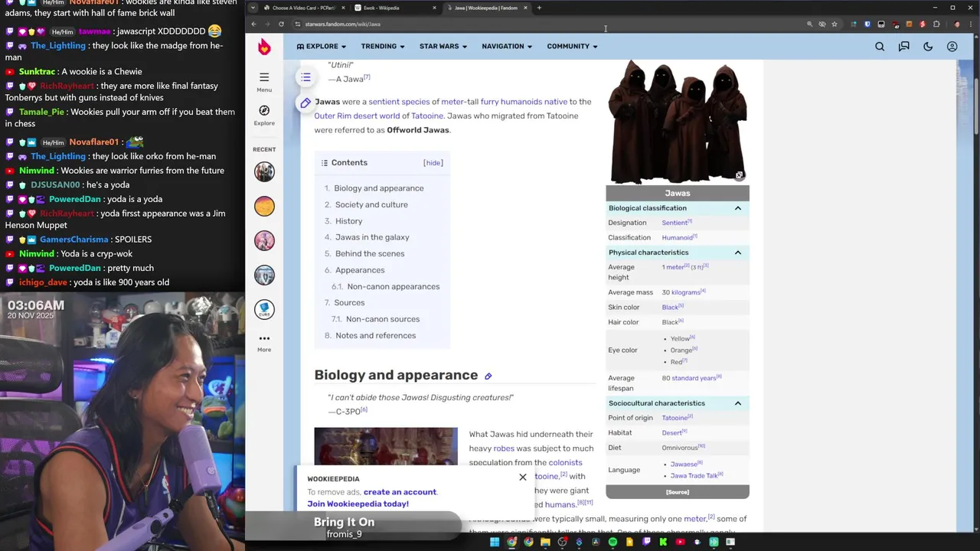Edit the Biology and appearance section icon
The image size is (980, 551).
point(488,376)
